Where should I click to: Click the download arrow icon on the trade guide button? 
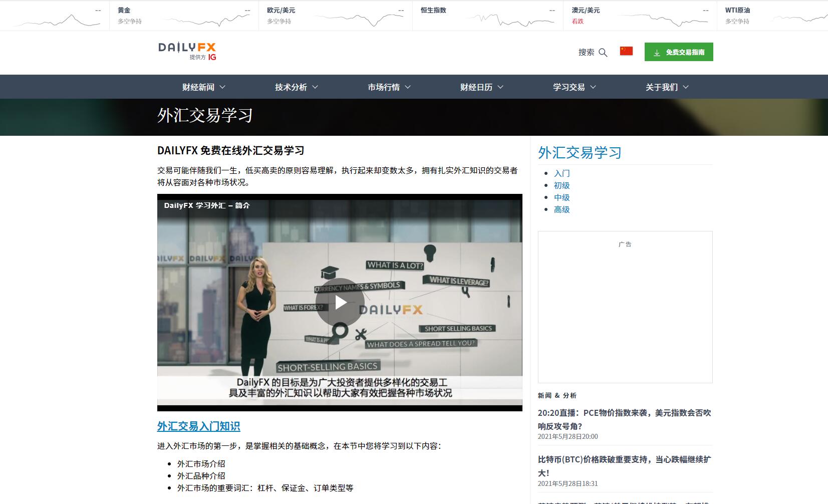tap(656, 52)
